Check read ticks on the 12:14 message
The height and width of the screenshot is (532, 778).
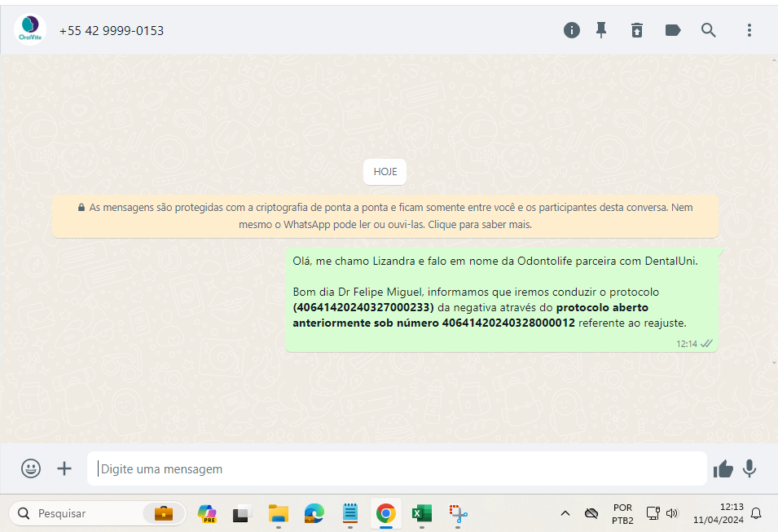point(706,344)
